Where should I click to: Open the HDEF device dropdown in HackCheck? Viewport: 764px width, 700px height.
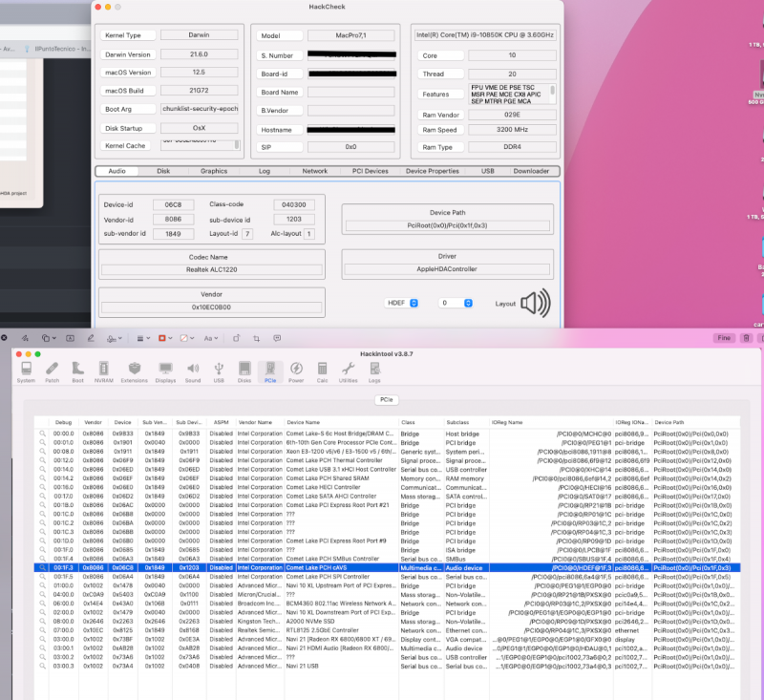pyautogui.click(x=401, y=303)
